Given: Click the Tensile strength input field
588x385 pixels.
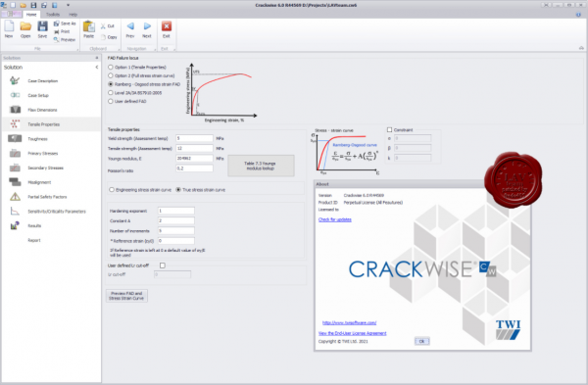Looking at the screenshot, I should [194, 149].
